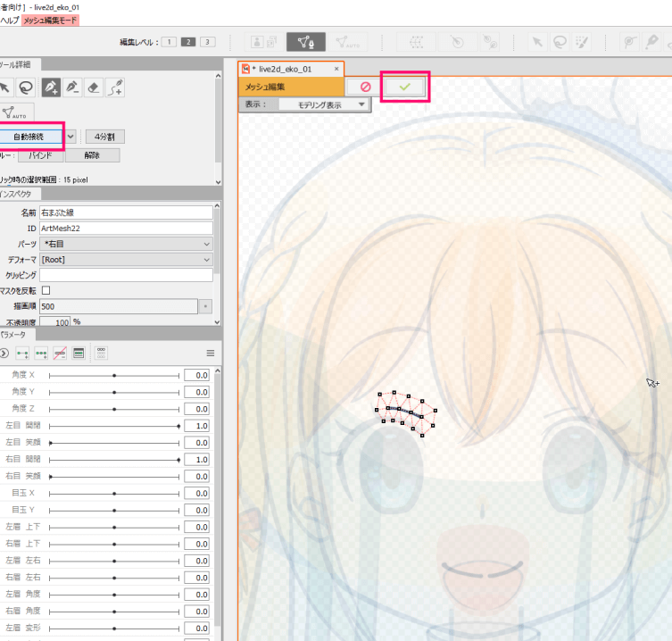
Task: Click the parameter grid list icon
Action: (x=101, y=354)
